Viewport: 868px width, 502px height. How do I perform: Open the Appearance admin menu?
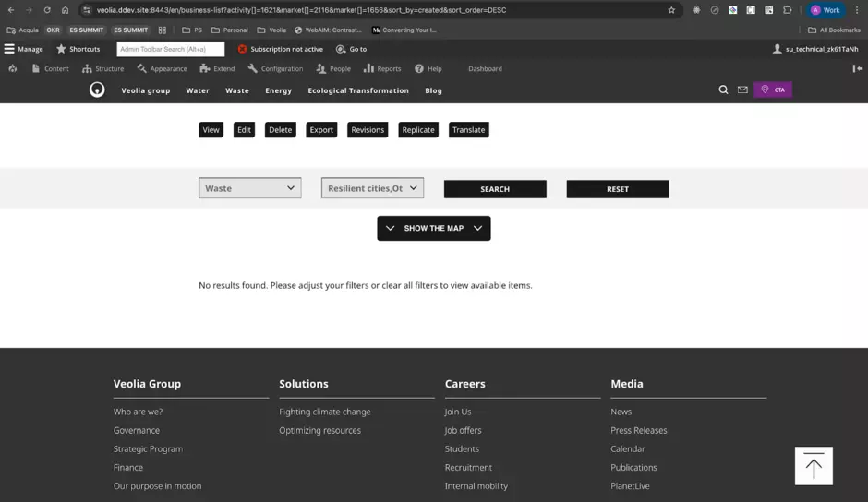[163, 68]
